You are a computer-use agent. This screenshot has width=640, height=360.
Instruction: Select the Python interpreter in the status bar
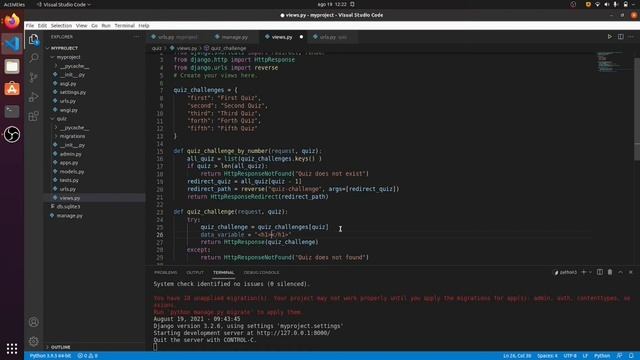(x=50, y=356)
